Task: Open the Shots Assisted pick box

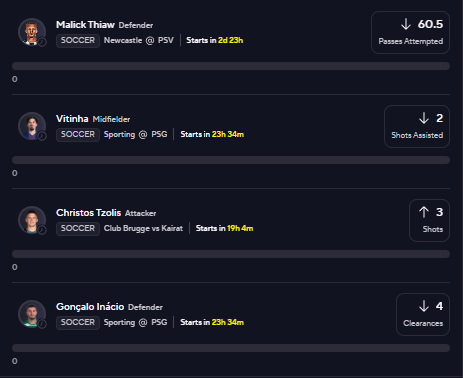Action: [417, 126]
